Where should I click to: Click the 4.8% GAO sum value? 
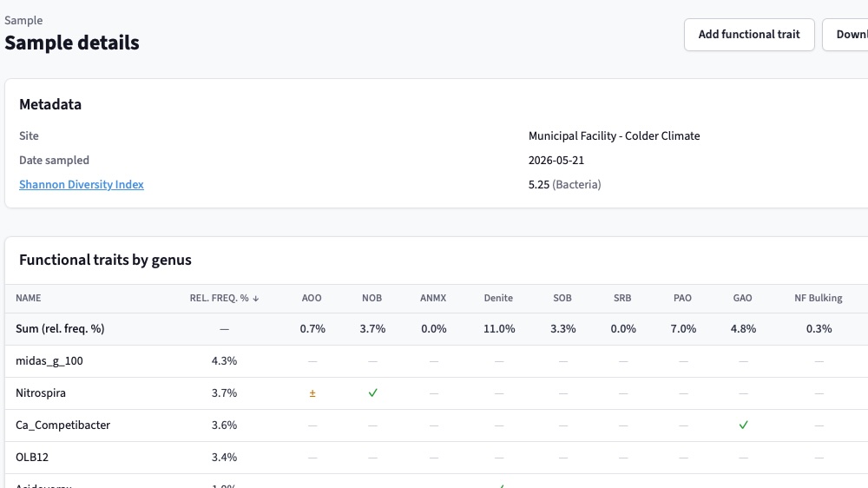click(x=743, y=328)
